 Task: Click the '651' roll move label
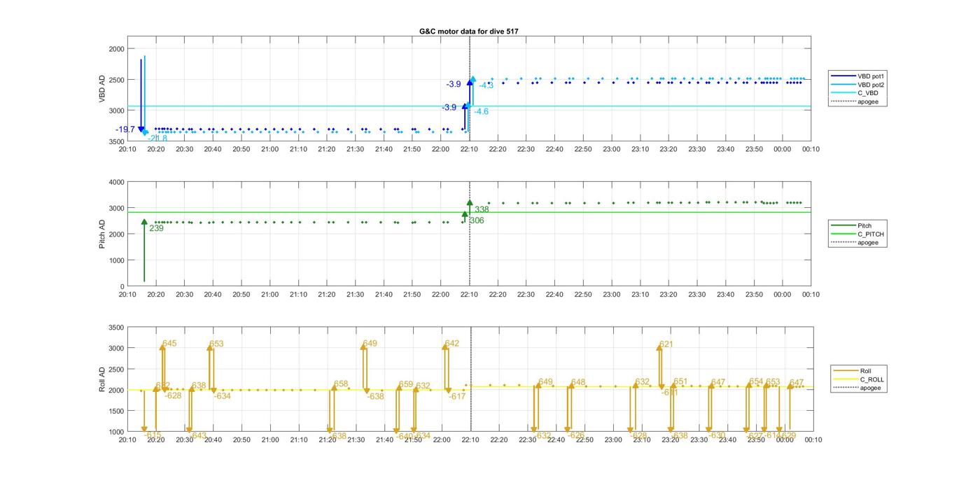click(680, 382)
